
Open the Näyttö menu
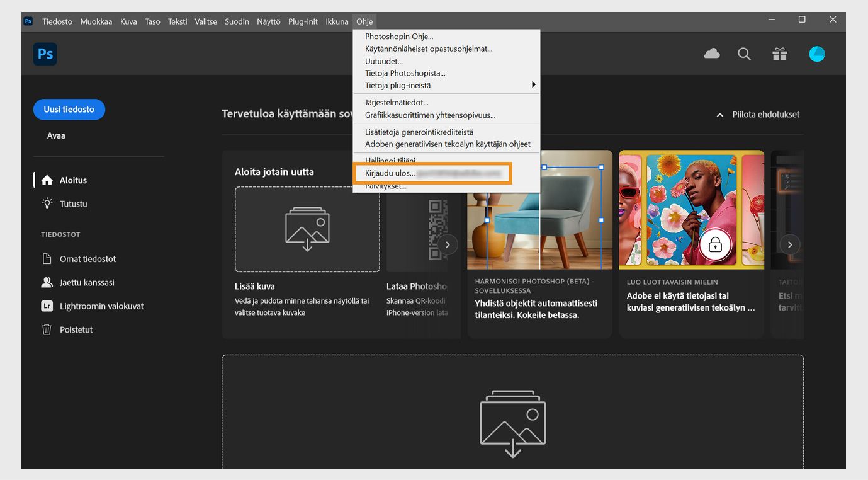click(x=269, y=21)
